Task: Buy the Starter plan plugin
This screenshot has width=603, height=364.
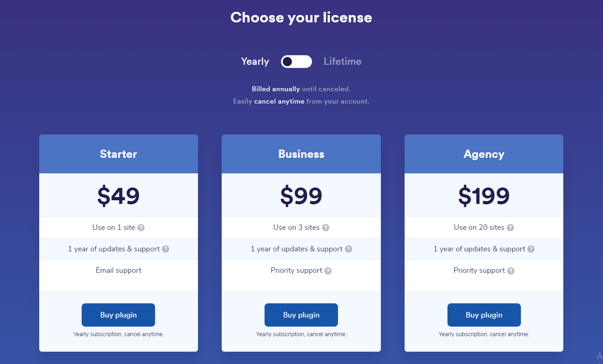Action: click(x=119, y=315)
